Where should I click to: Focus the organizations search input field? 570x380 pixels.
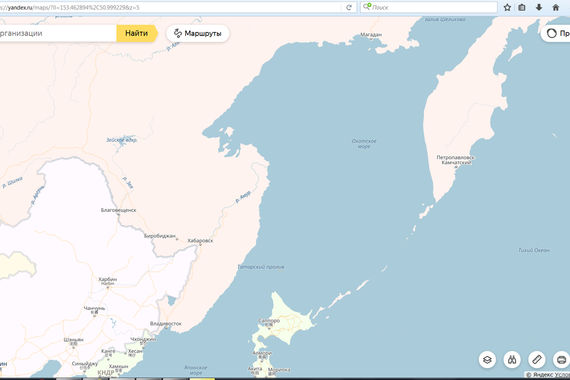[57, 33]
